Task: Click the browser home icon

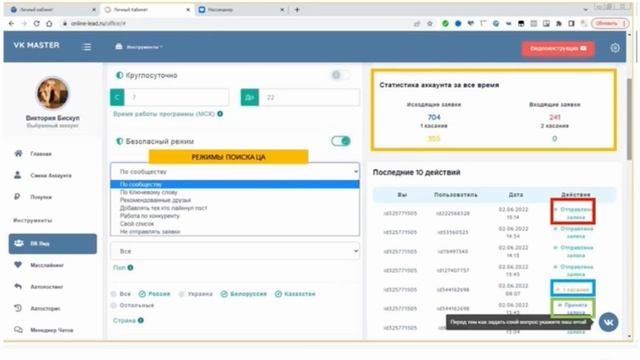Action: point(49,24)
